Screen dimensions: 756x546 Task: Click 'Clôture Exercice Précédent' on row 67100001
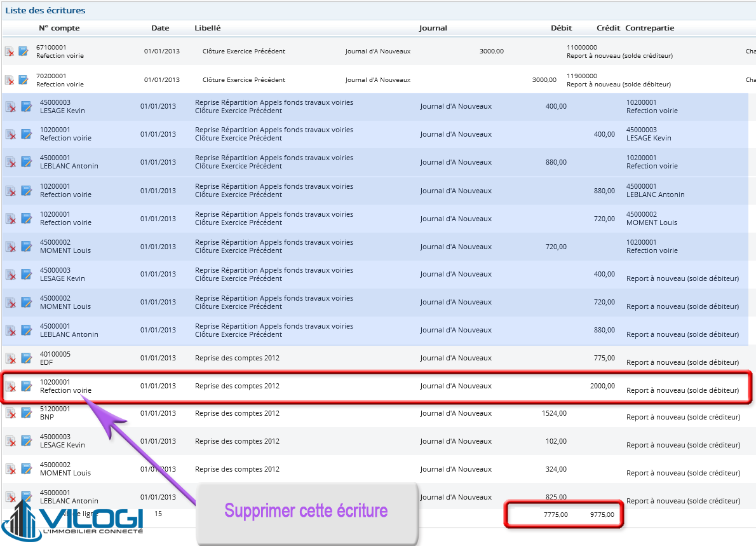(x=244, y=51)
